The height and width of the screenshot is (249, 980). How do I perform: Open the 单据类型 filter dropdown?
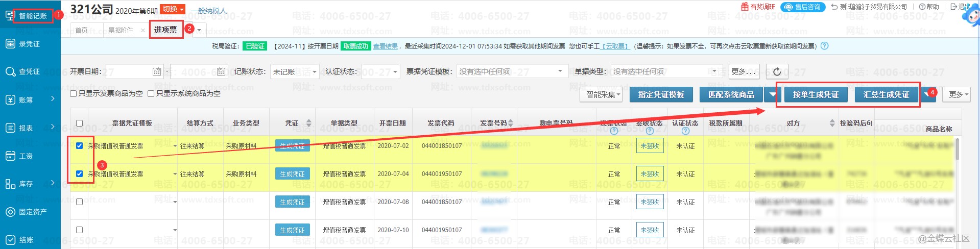coord(666,71)
